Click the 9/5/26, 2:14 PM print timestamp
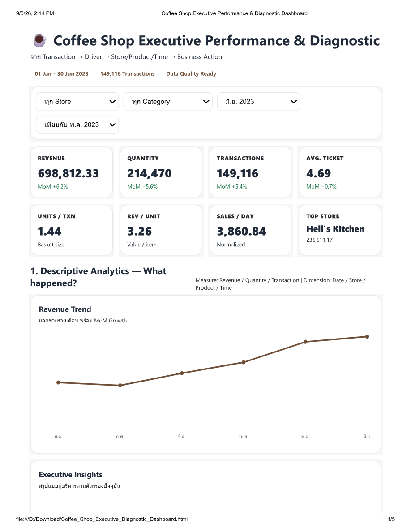Screen dimensions: 411x532 click(35, 13)
